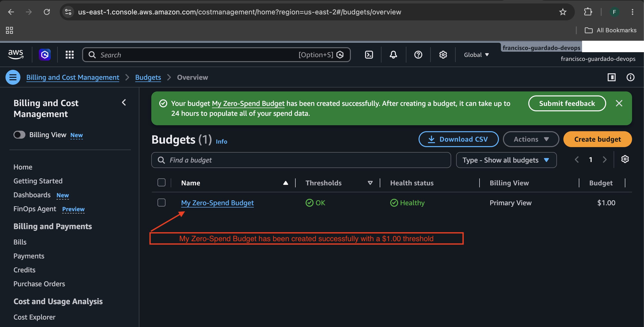644x327 pixels.
Task: Focus the AWS console search field
Action: pyautogui.click(x=216, y=55)
